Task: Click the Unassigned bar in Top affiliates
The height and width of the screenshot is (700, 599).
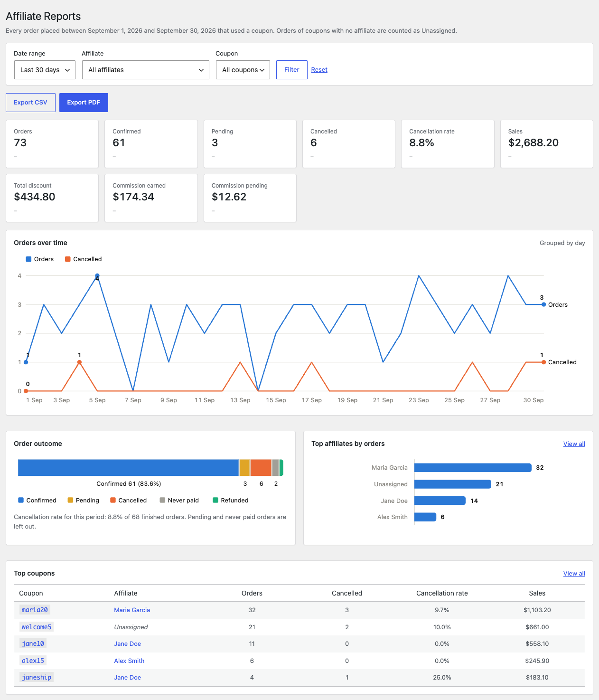Action: 453,484
